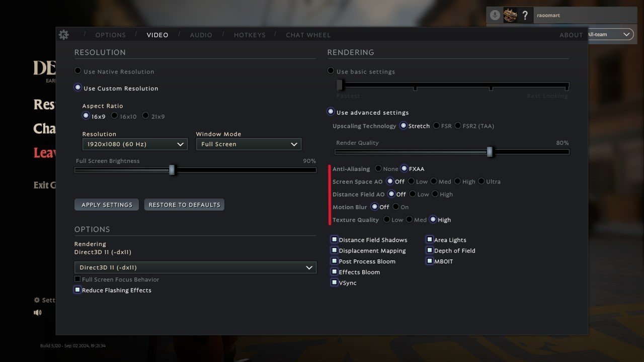Toggle Effects Bloom checkbox
Screen dimensions: 644x362
click(x=334, y=271)
